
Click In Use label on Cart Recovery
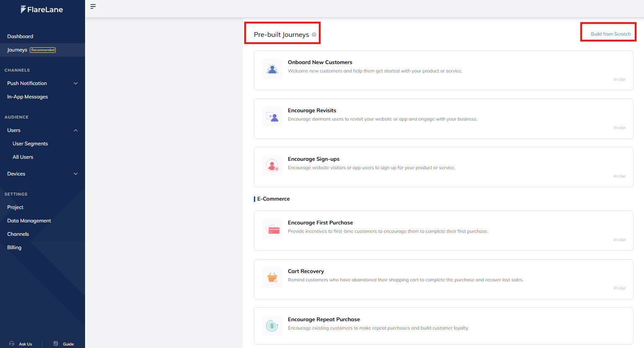click(619, 288)
